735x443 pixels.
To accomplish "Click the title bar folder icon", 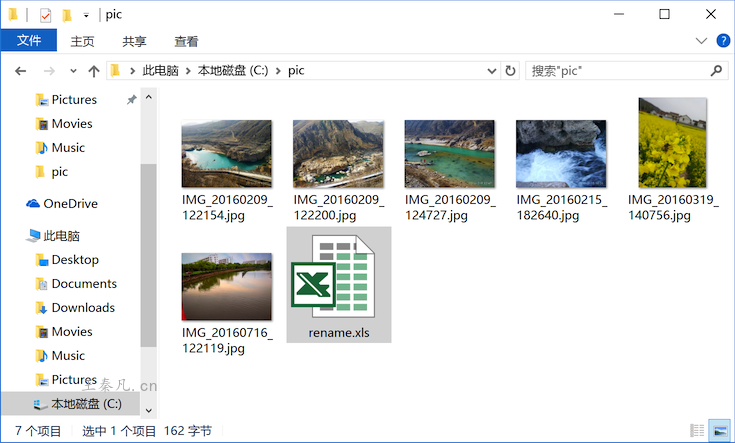I will (x=13, y=15).
